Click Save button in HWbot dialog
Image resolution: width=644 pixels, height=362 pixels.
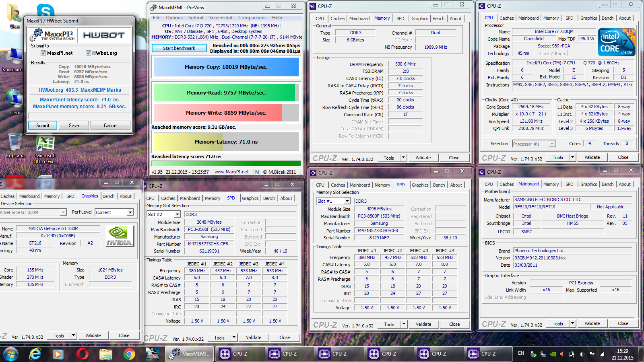point(74,125)
